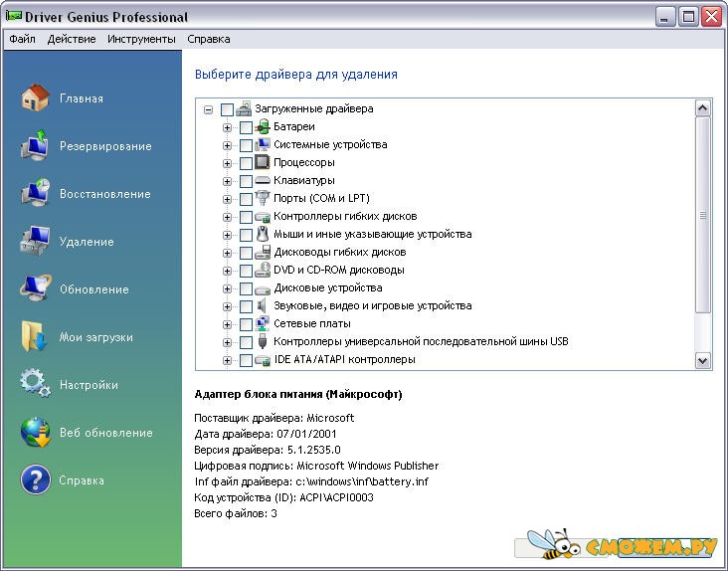Expand the Звуковые, видео и игровые устройства node
Viewport: 728px width, 571px height.
[227, 306]
